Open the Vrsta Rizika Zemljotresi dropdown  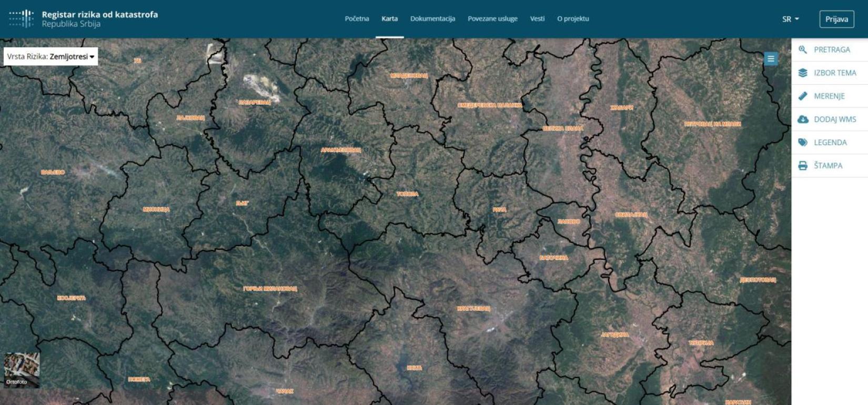point(51,56)
